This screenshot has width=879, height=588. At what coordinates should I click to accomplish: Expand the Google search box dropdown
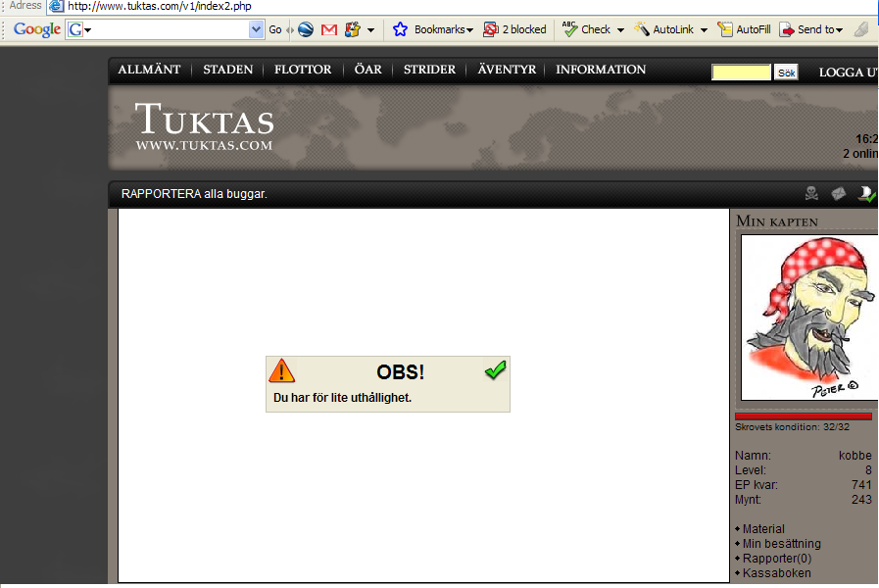(256, 29)
